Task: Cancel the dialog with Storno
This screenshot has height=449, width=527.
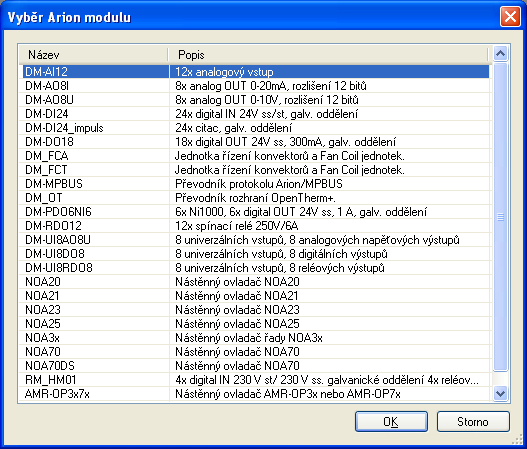Action: pos(473,421)
